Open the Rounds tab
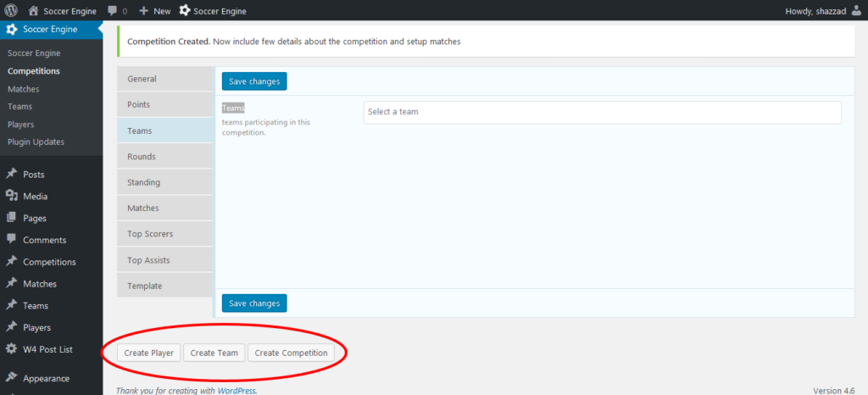 coord(164,157)
